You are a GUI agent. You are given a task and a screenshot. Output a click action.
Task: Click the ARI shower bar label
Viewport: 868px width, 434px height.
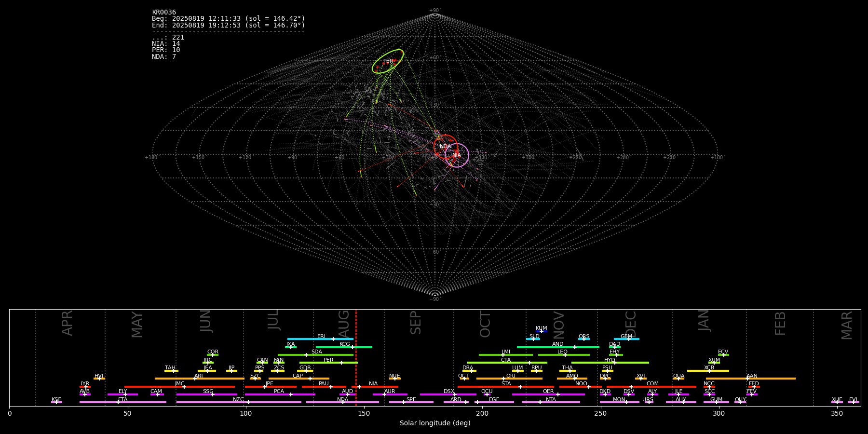coord(199,376)
